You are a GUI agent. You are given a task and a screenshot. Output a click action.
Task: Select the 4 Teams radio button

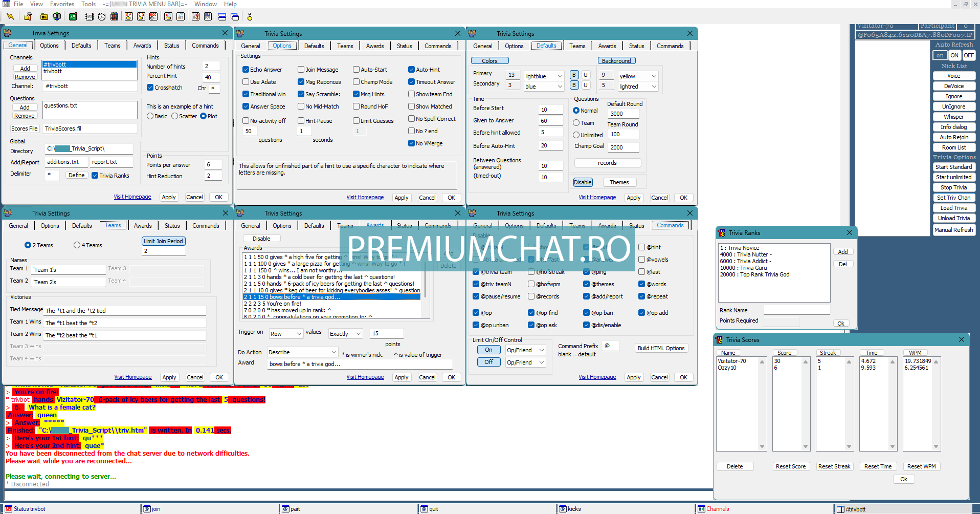tap(77, 245)
